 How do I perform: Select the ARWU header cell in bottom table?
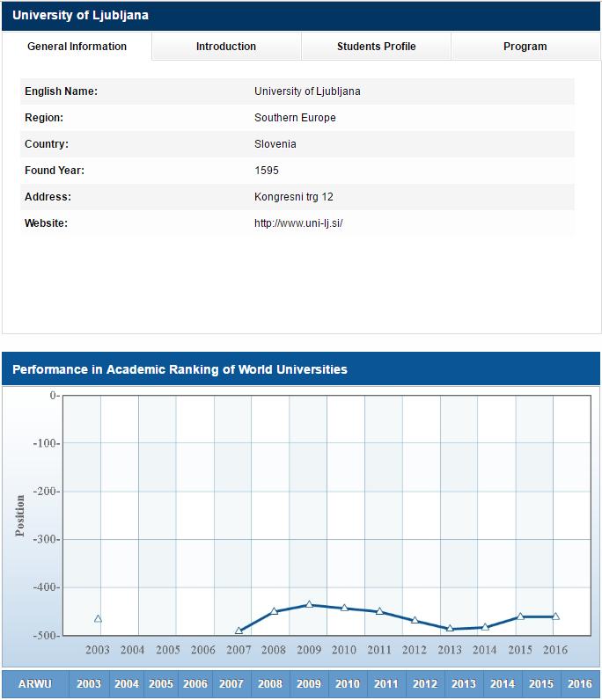35,683
